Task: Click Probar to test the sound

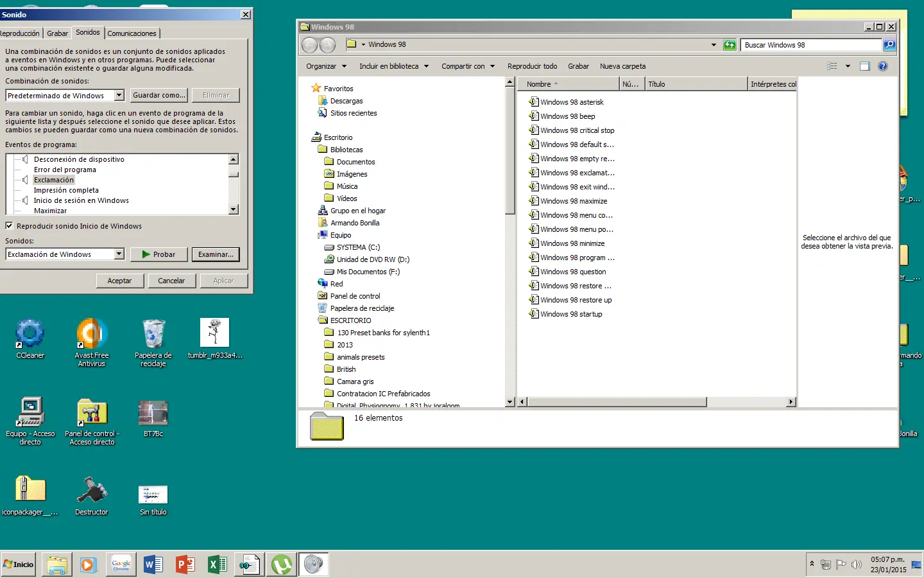Action: [x=159, y=254]
